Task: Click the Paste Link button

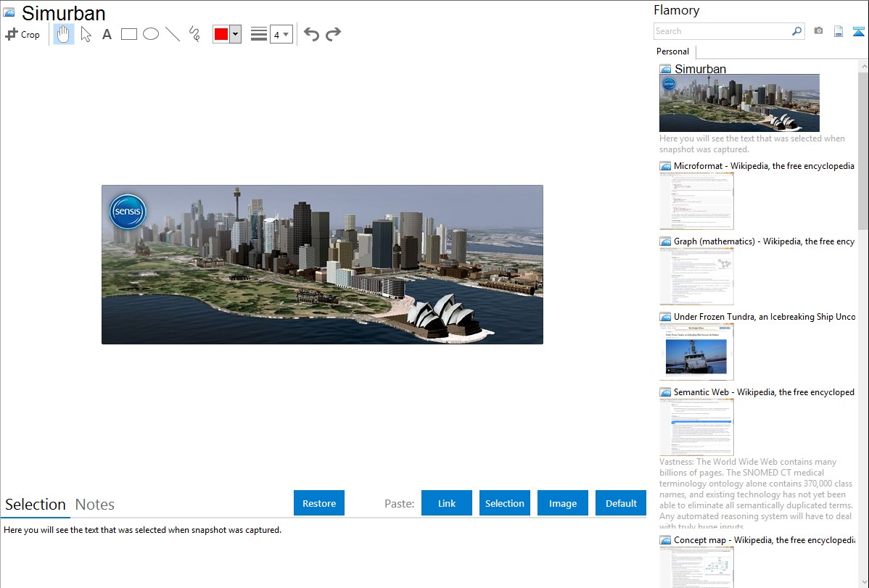Action: 447,503
